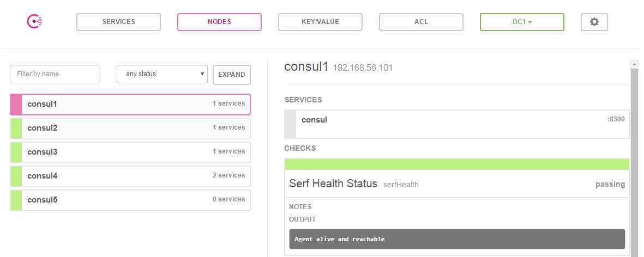This screenshot has width=644, height=257.
Task: Click the DC1 dropdown caret
Action: pyautogui.click(x=530, y=22)
